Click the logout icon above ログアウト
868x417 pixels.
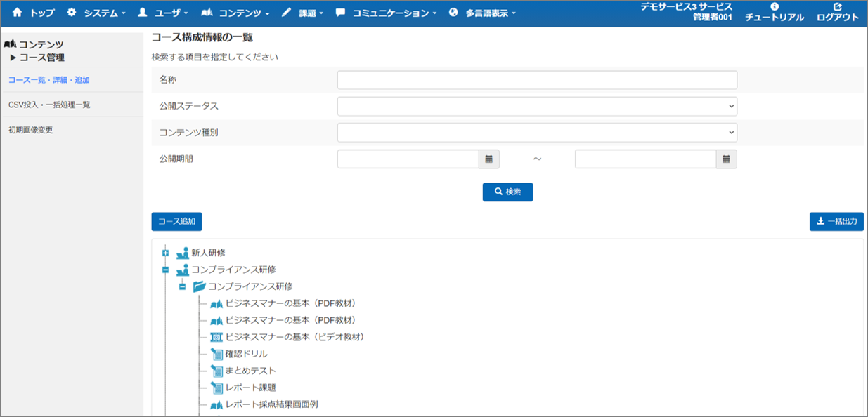click(839, 7)
